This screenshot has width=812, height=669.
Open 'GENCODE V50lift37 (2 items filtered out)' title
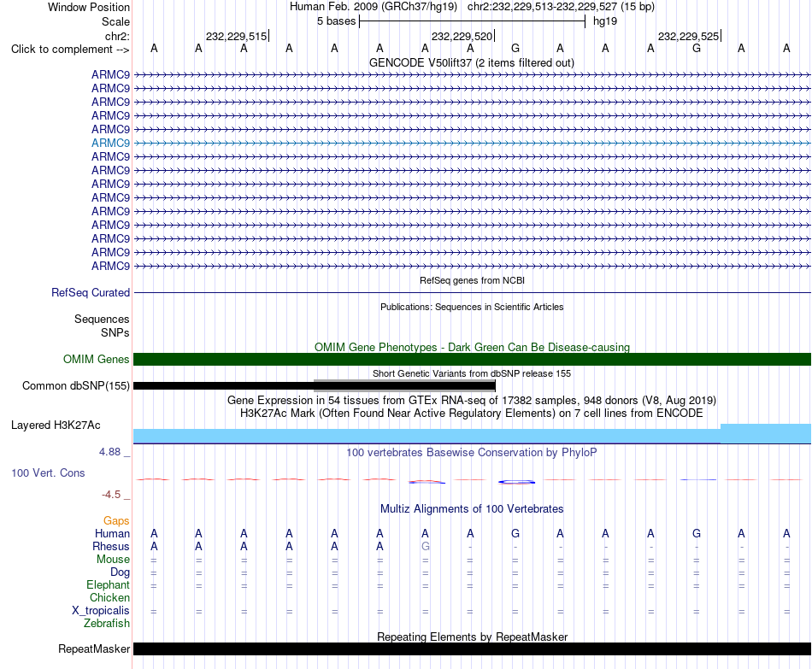[x=471, y=62]
